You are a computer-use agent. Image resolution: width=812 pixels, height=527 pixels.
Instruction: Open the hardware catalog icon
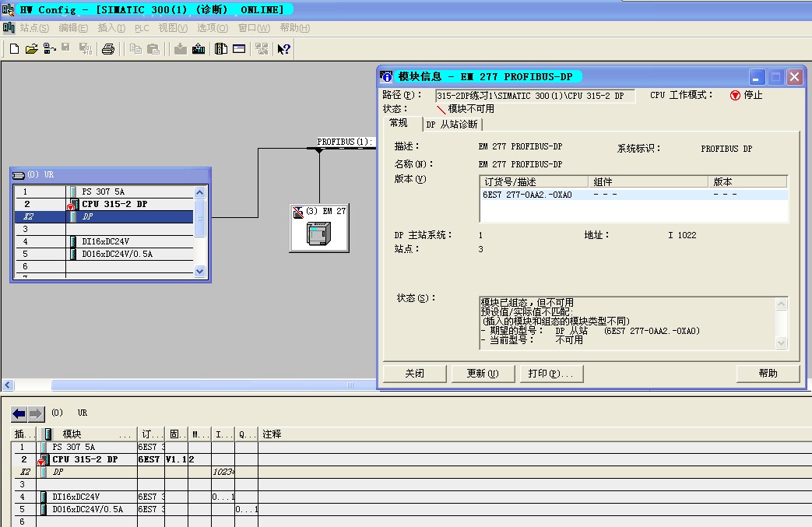coord(221,49)
